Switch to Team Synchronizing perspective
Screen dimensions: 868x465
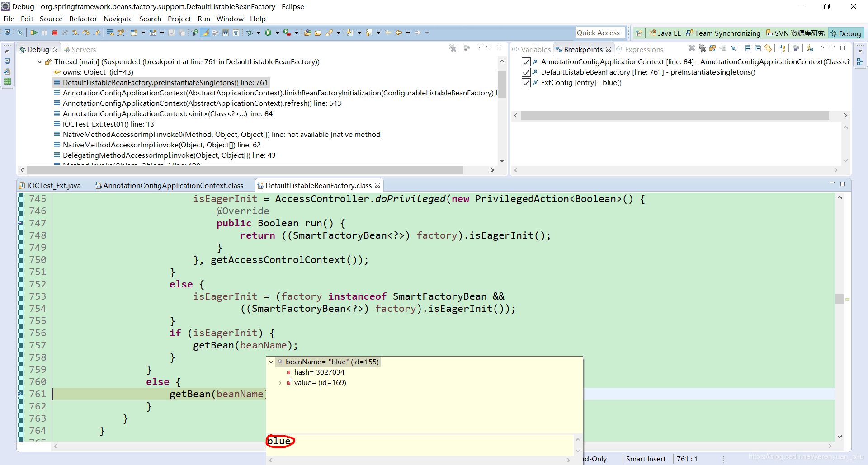pos(723,33)
